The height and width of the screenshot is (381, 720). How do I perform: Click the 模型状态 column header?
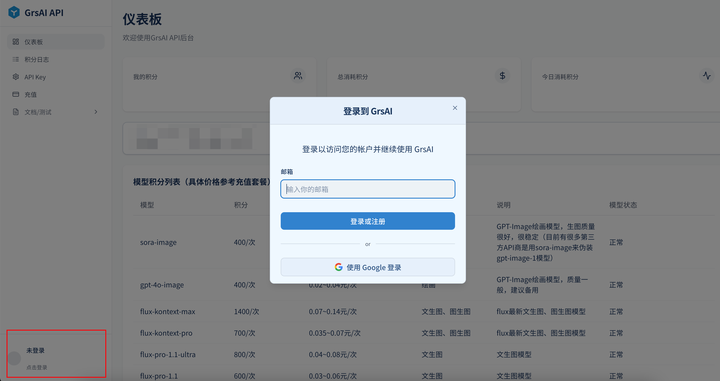(623, 205)
